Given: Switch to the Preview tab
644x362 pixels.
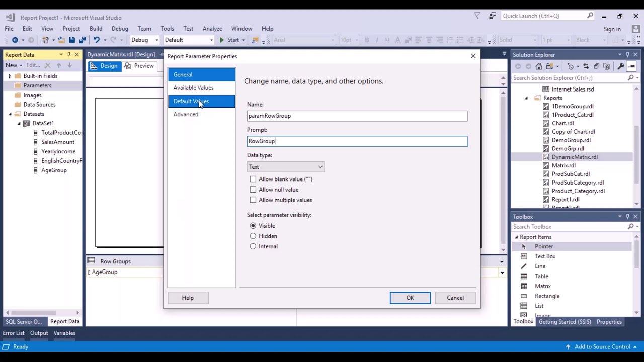Looking at the screenshot, I should [x=139, y=66].
